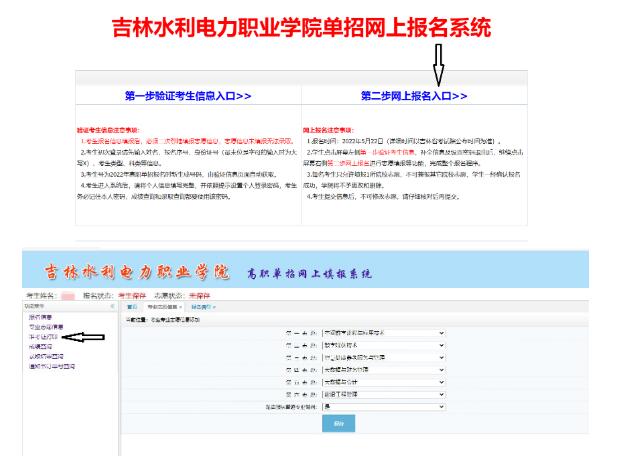Screen dimensions: 627x456
Task: Click the 吉林水利电力职业学院 banner title
Action: click(x=135, y=273)
